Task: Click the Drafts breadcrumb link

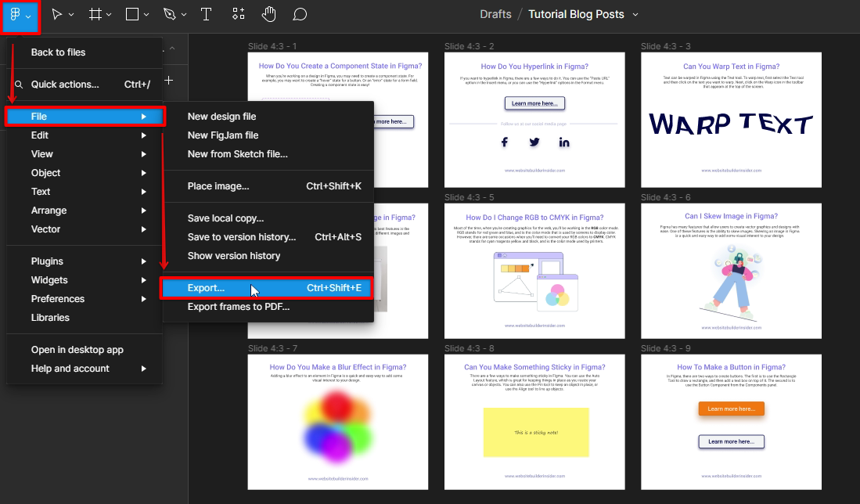Action: 495,14
